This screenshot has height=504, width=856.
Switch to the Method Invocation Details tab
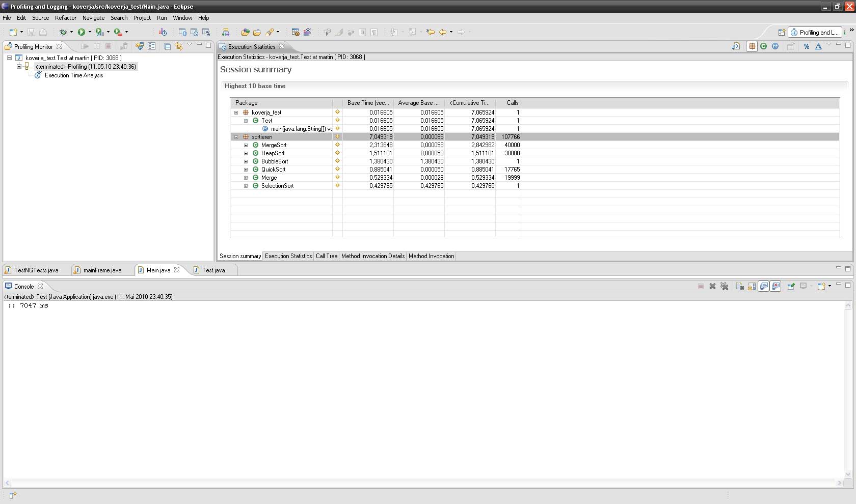(373, 256)
